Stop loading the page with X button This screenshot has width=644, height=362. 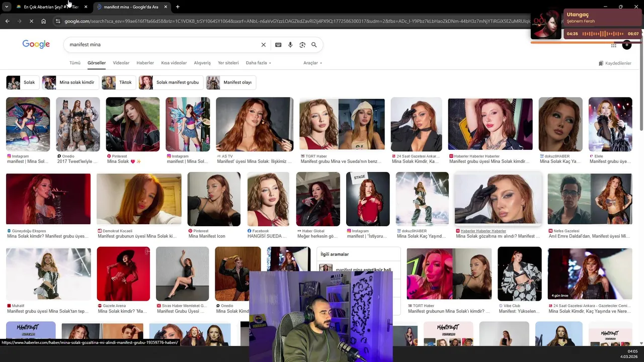31,21
